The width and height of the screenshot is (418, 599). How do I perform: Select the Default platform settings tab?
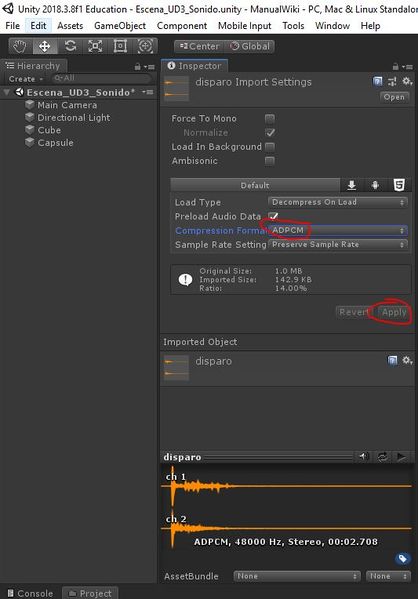coord(255,185)
